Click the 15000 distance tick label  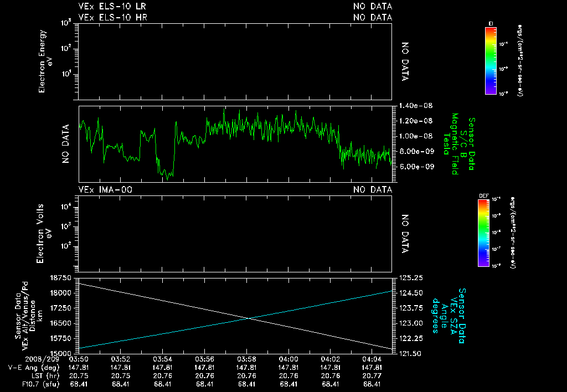coord(61,353)
